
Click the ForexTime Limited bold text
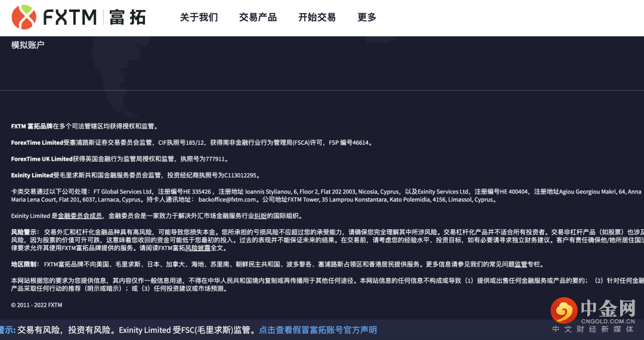[x=37, y=143]
